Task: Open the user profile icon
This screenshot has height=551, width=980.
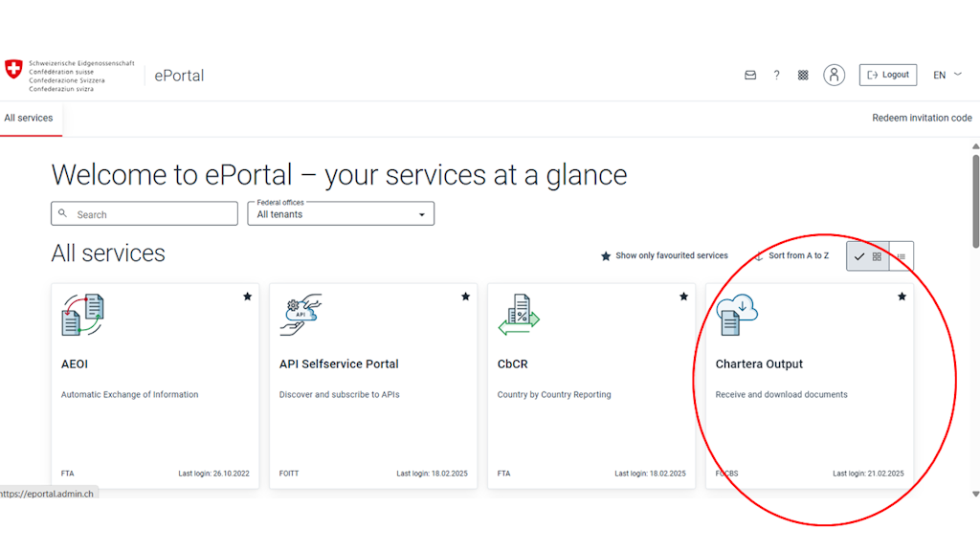Action: pyautogui.click(x=834, y=75)
